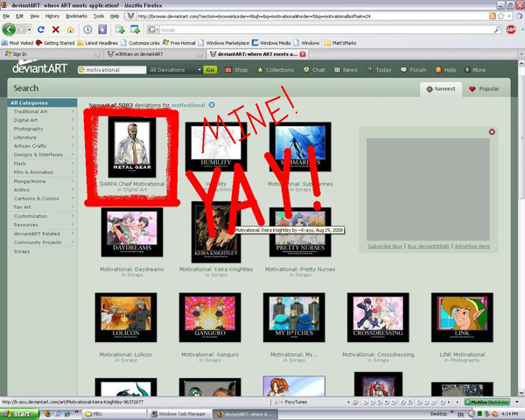This screenshot has height=420, width=525.
Task: Open the Most Visited bookmark
Action: [17, 43]
